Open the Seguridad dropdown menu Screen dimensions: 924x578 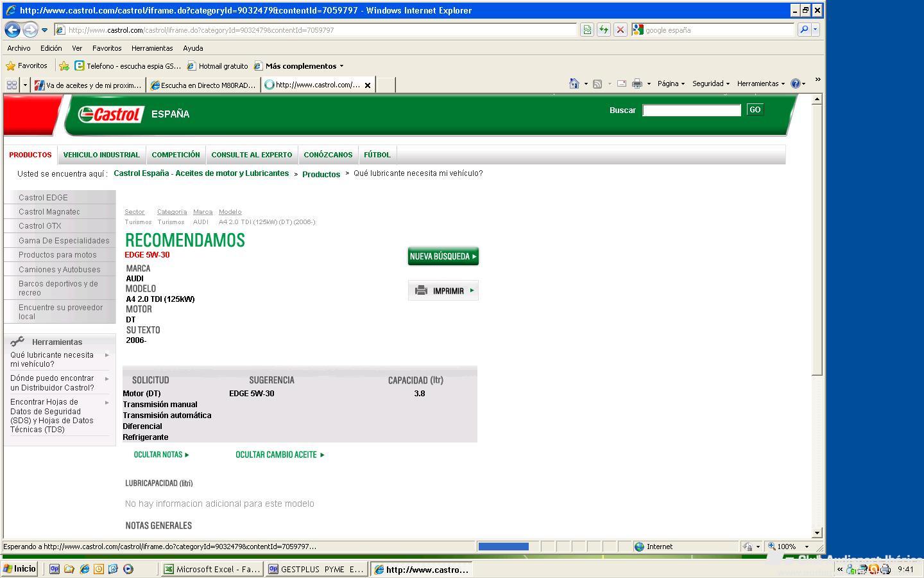tap(711, 83)
